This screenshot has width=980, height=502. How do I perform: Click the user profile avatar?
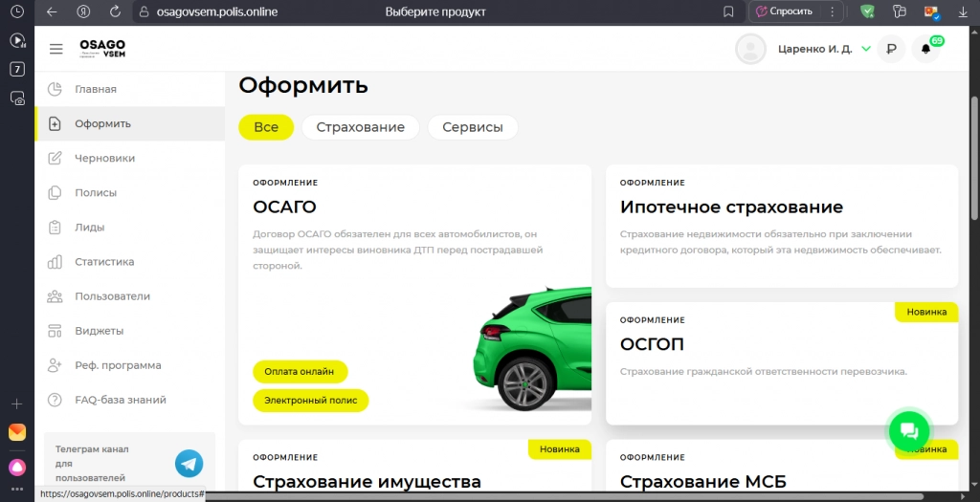click(750, 49)
